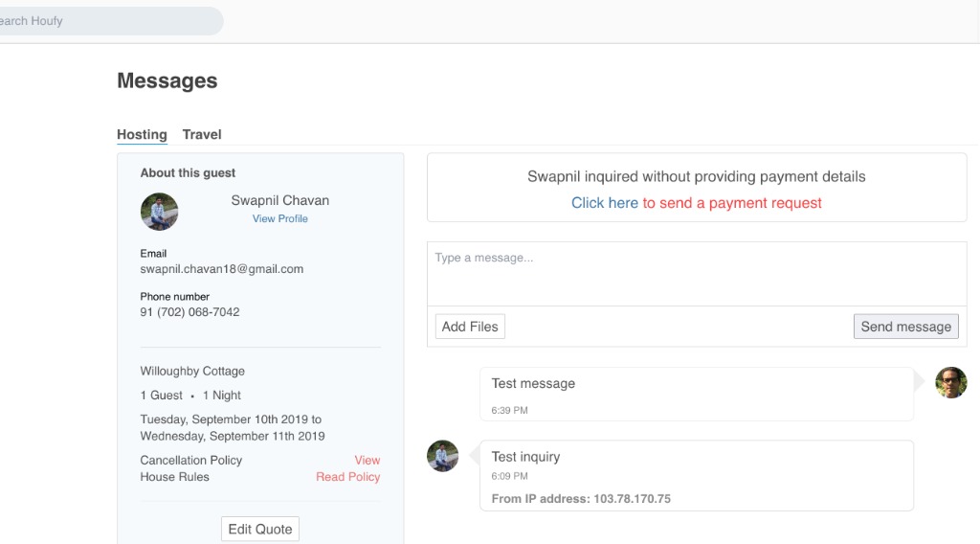Click the guest phone number
Viewport: 980px width, 544px height.
[189, 312]
